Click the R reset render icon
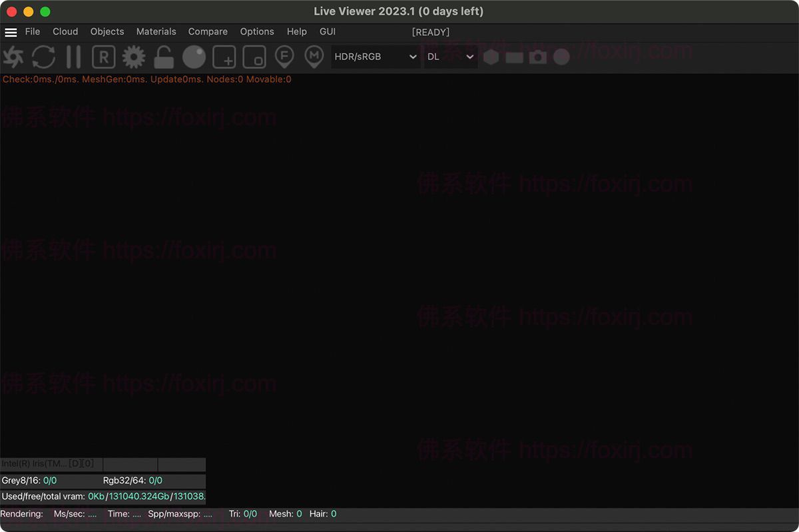 pos(103,57)
